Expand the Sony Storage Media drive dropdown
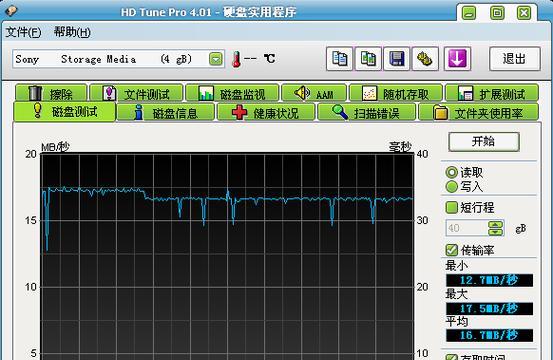The width and height of the screenshot is (553, 360). (x=216, y=59)
